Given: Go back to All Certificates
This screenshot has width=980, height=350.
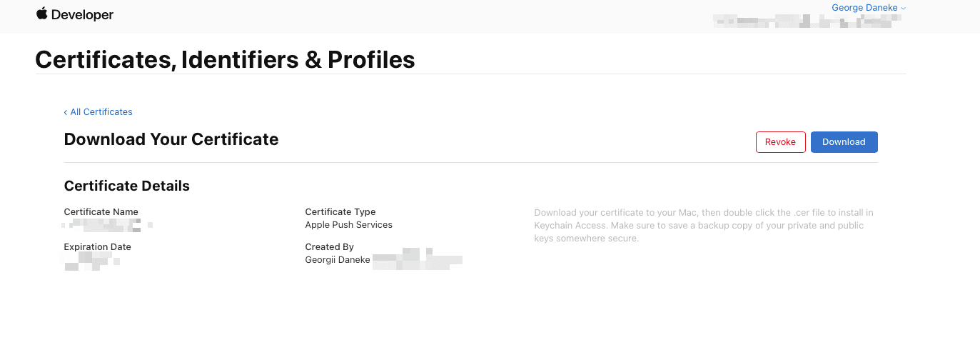Looking at the screenshot, I should (101, 112).
